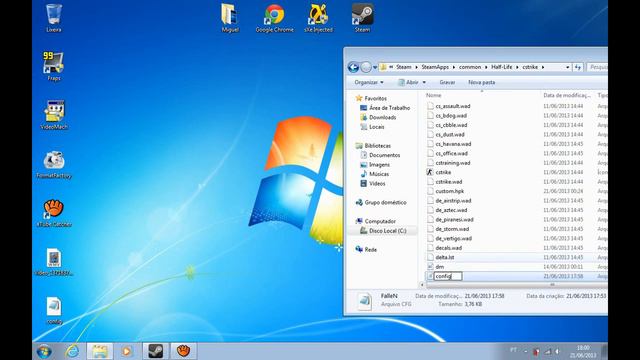Viewport: 640px width, 360px height.
Task: Open the VideoMach desktop shortcut
Action: pos(54,115)
